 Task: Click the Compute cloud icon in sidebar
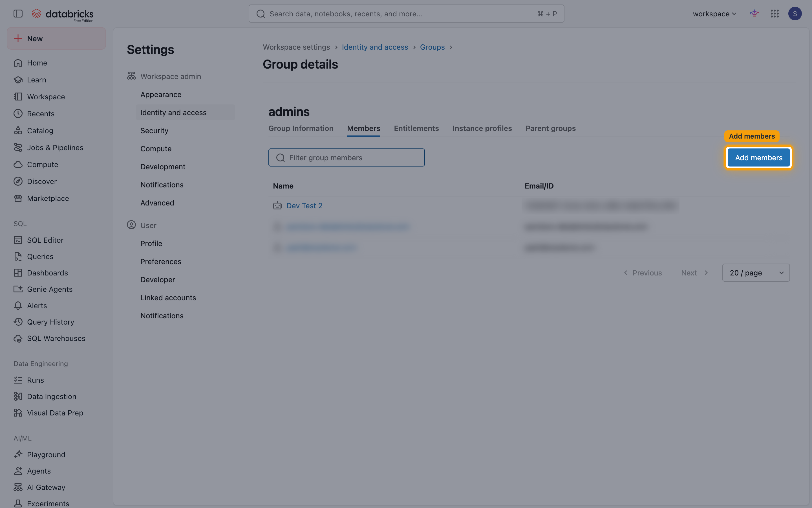pos(18,165)
